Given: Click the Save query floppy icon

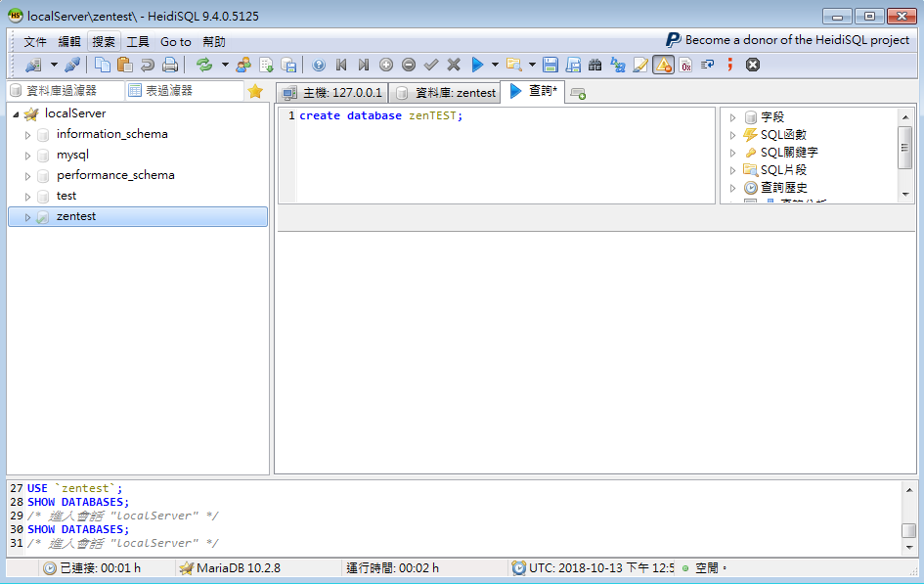Looking at the screenshot, I should 550,65.
